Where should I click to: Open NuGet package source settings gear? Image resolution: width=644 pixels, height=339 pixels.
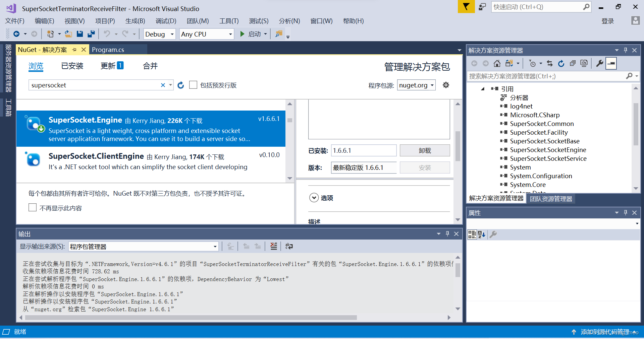[x=446, y=85]
